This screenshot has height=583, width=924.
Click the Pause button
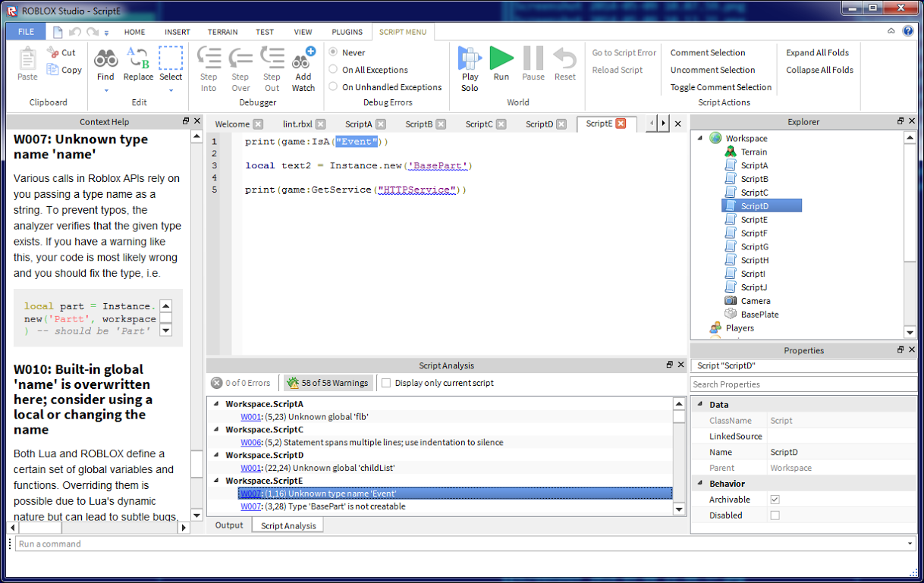click(x=533, y=58)
